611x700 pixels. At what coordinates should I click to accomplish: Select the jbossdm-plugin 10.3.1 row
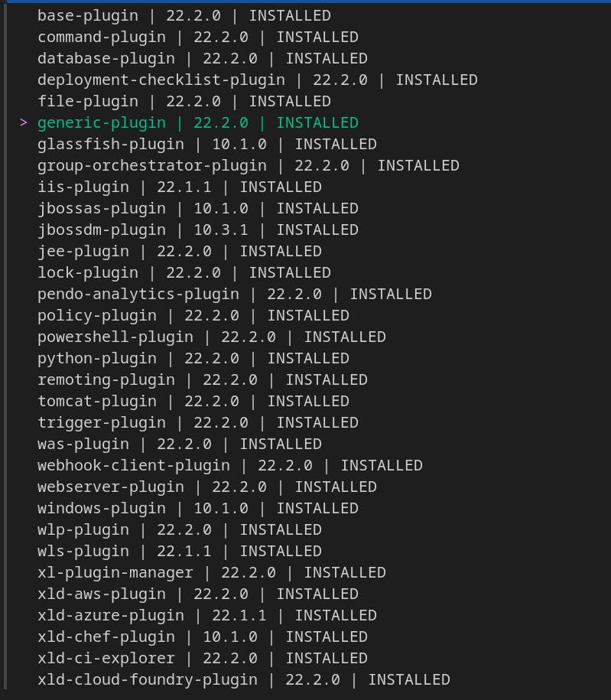point(197,230)
